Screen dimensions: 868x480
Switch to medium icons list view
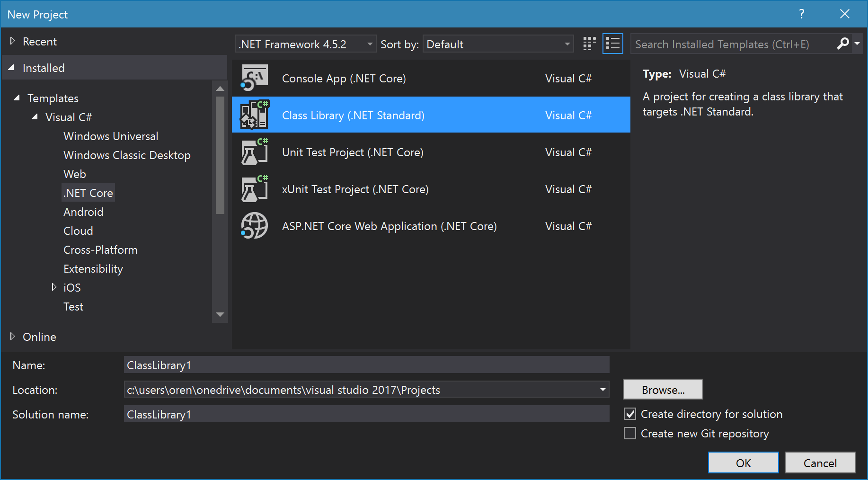(613, 44)
